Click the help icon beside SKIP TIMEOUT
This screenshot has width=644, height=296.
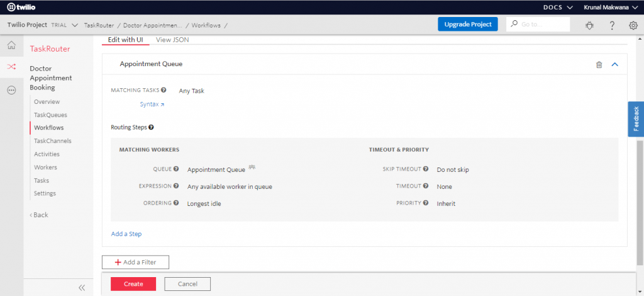[426, 169]
